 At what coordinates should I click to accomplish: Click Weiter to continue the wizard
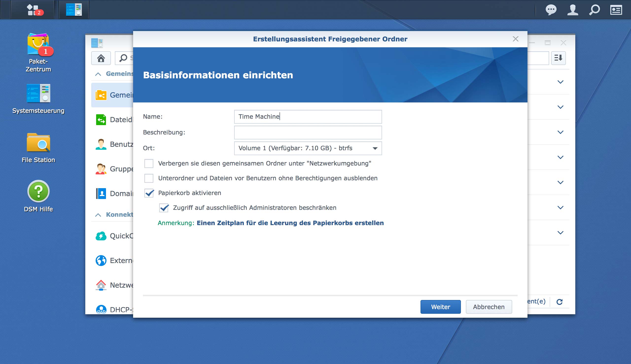pyautogui.click(x=440, y=307)
